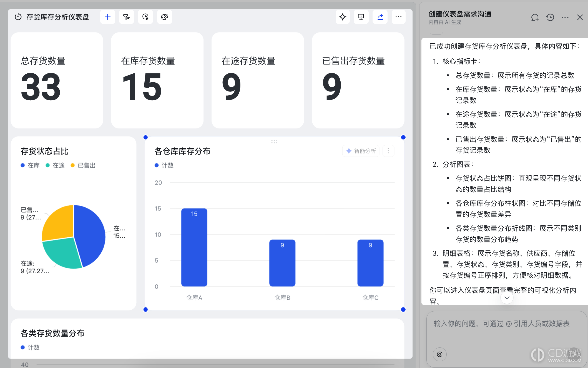The height and width of the screenshot is (368, 588).
Task: Click the dashboard title icon beside 存货库存分析仪表盘
Action: [x=18, y=17]
